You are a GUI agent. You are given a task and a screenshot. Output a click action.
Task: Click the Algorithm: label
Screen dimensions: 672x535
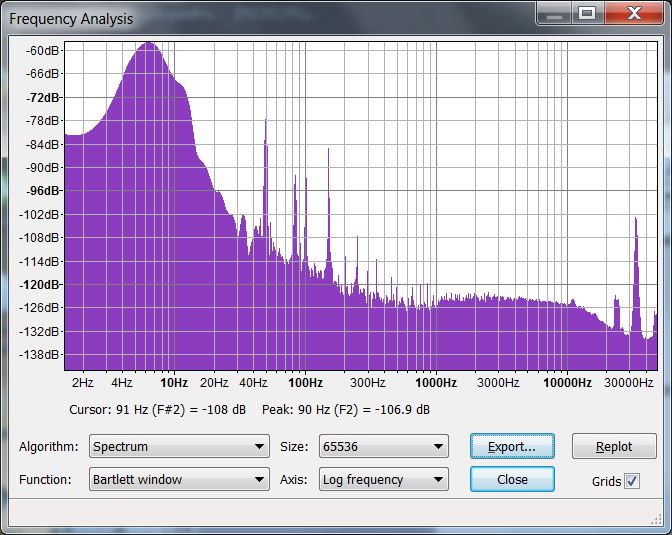pyautogui.click(x=49, y=446)
